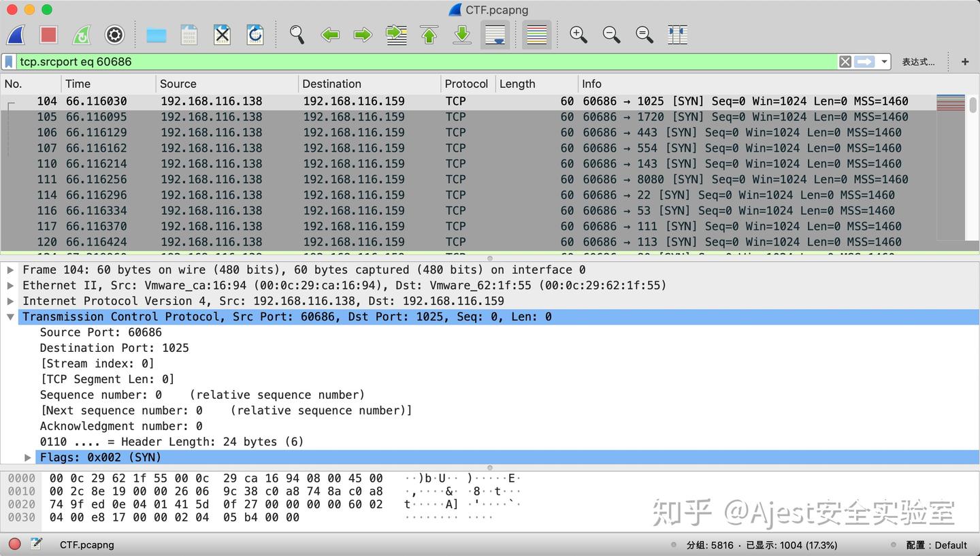Expand the Frame 104 details

[x=10, y=269]
